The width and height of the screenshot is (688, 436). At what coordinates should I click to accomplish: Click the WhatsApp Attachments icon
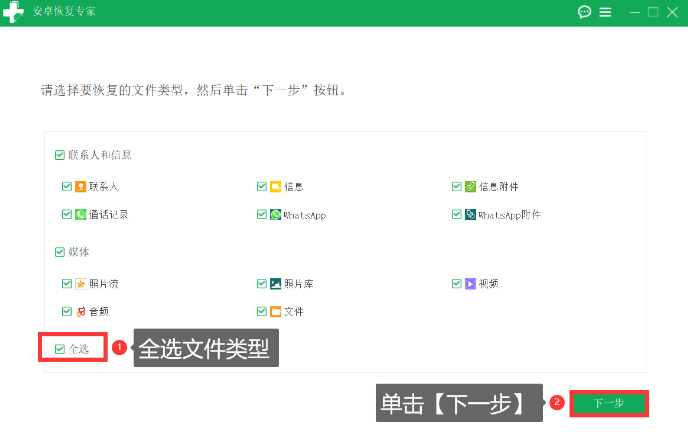coord(470,214)
